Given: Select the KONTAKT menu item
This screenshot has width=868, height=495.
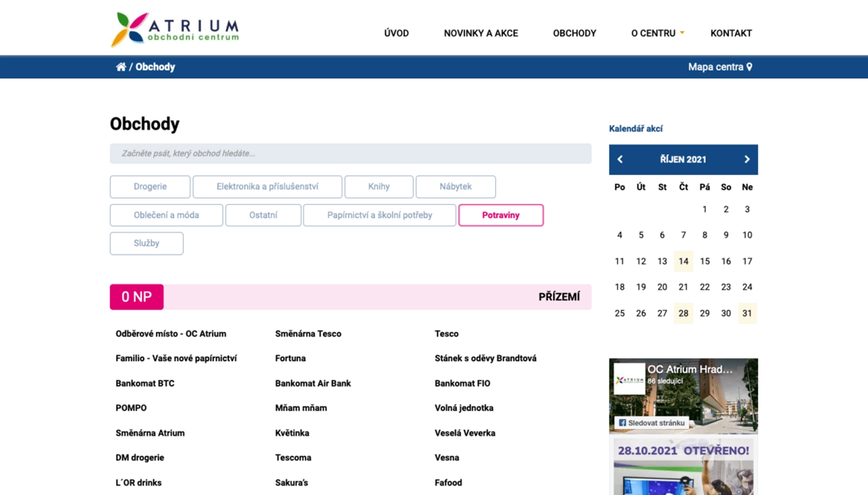Looking at the screenshot, I should click(731, 33).
